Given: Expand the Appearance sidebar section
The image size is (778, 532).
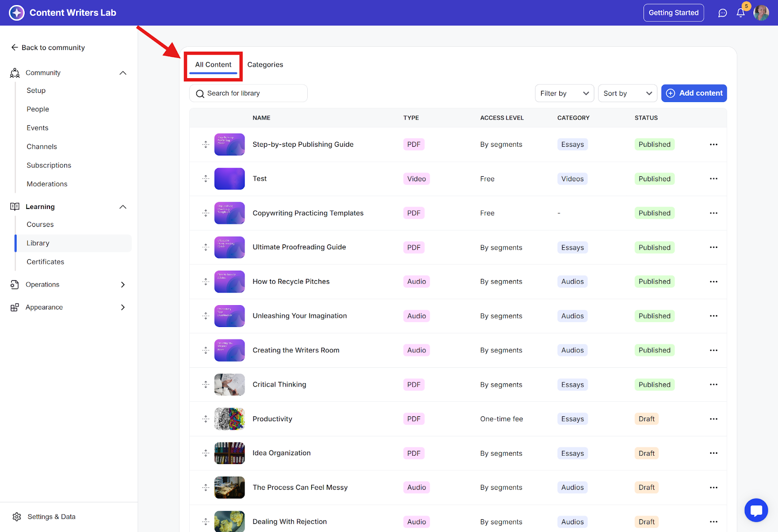Looking at the screenshot, I should (123, 308).
